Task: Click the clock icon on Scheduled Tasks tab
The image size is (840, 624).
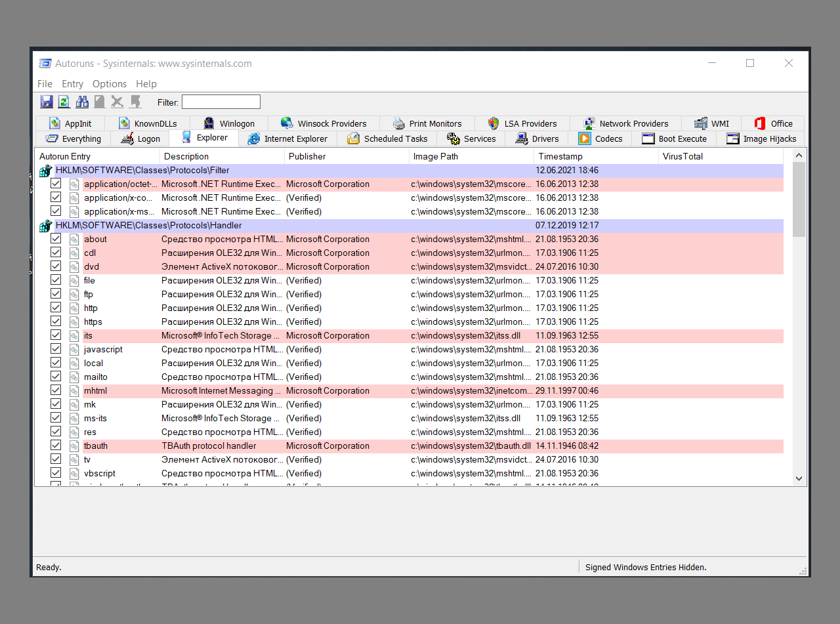Action: 353,138
